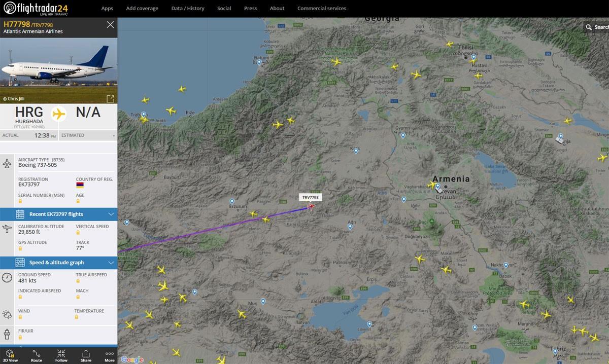The width and height of the screenshot is (609, 364).
Task: Enlarge aircraft photo with expand icon
Action: pyautogui.click(x=110, y=99)
